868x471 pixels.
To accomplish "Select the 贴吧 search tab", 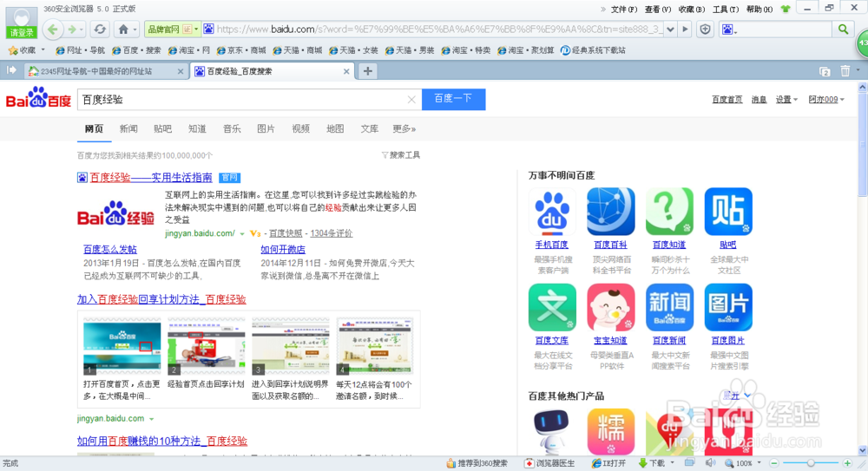I will [x=163, y=129].
